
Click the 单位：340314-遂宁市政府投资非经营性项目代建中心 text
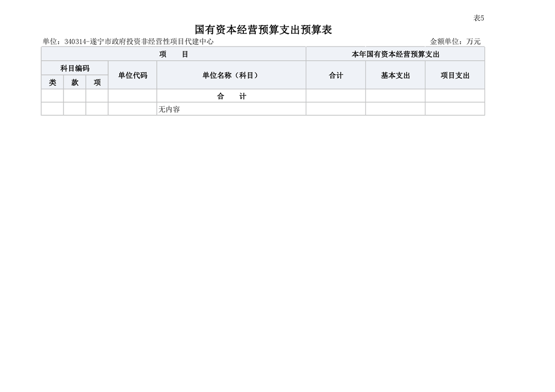tap(128, 42)
